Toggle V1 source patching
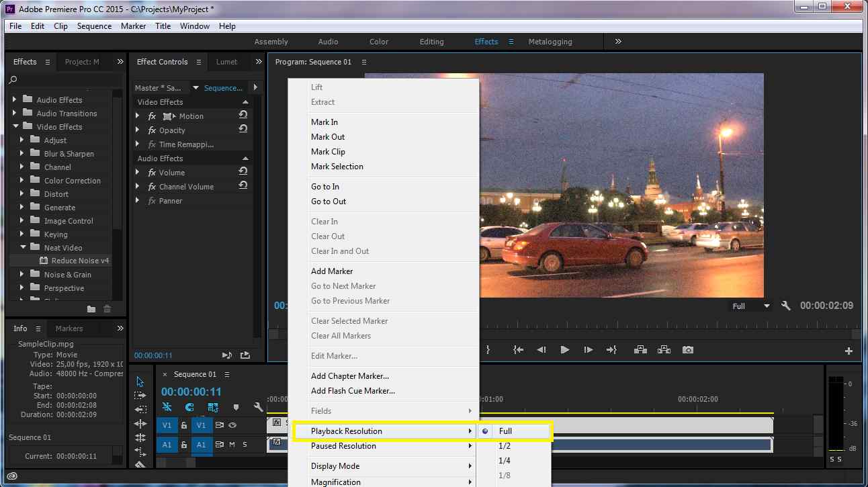This screenshot has height=487, width=868. point(167,425)
